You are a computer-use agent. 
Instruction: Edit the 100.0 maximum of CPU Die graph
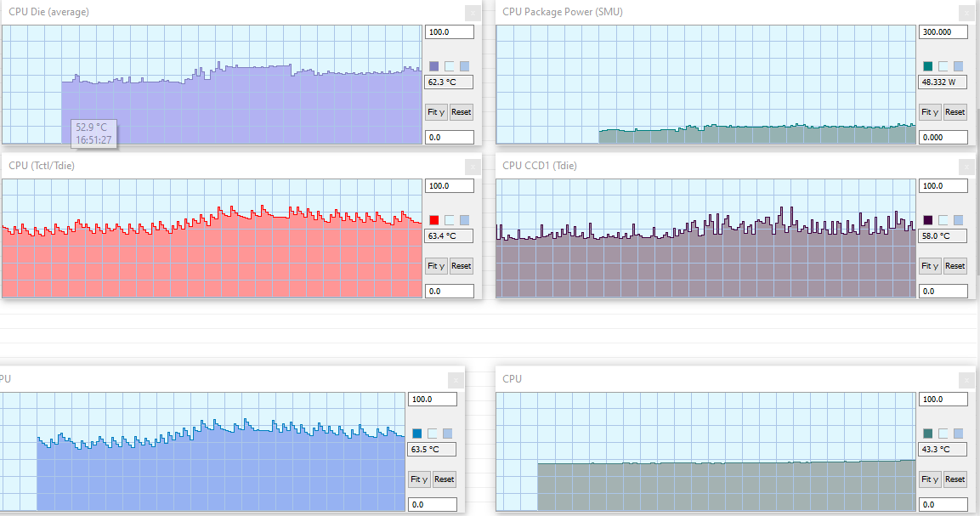[450, 32]
